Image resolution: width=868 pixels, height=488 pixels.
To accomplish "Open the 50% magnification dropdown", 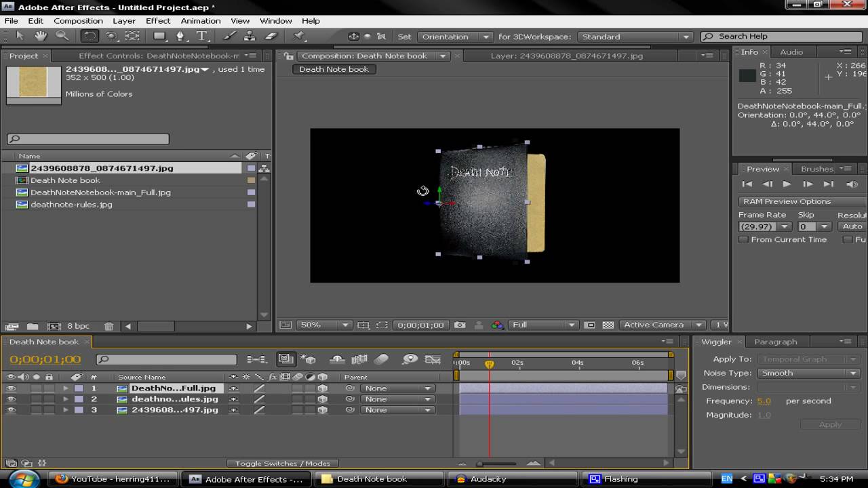I will [323, 325].
